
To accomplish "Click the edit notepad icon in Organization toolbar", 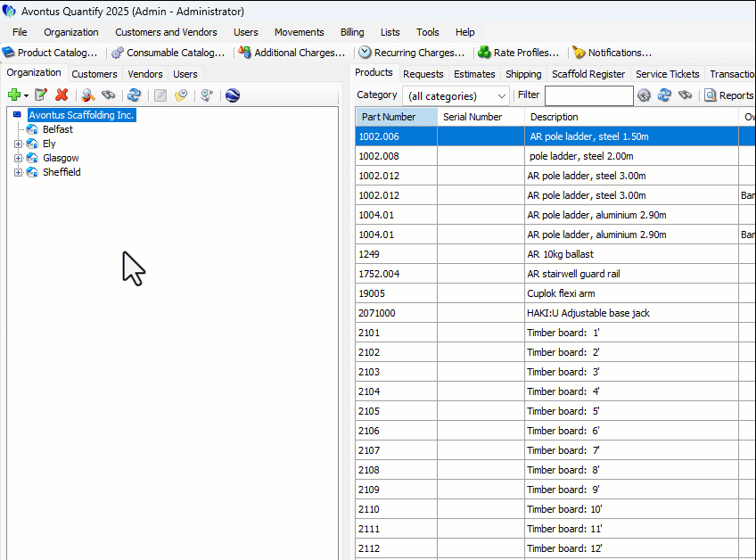I will pos(40,95).
